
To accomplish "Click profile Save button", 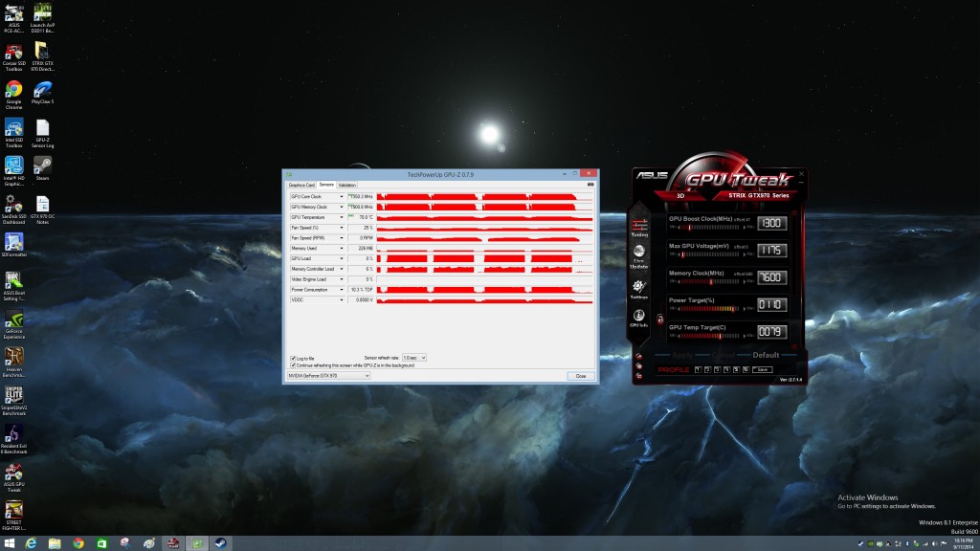I will tap(762, 370).
